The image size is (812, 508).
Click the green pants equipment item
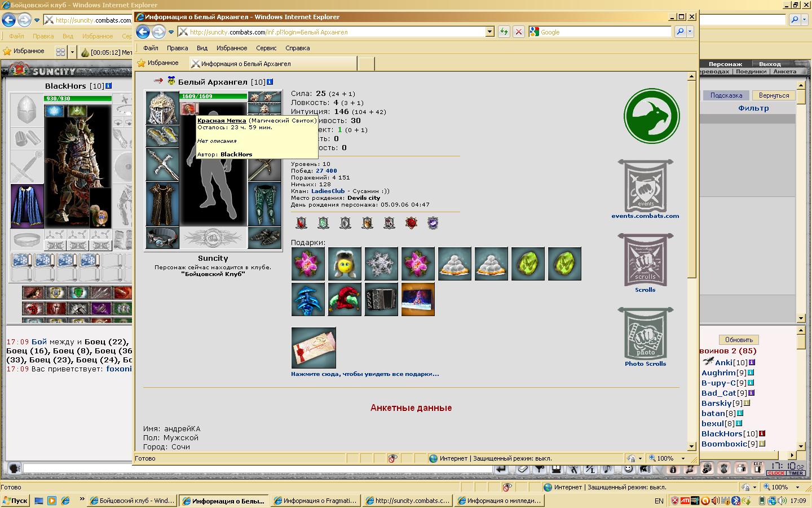(x=264, y=204)
